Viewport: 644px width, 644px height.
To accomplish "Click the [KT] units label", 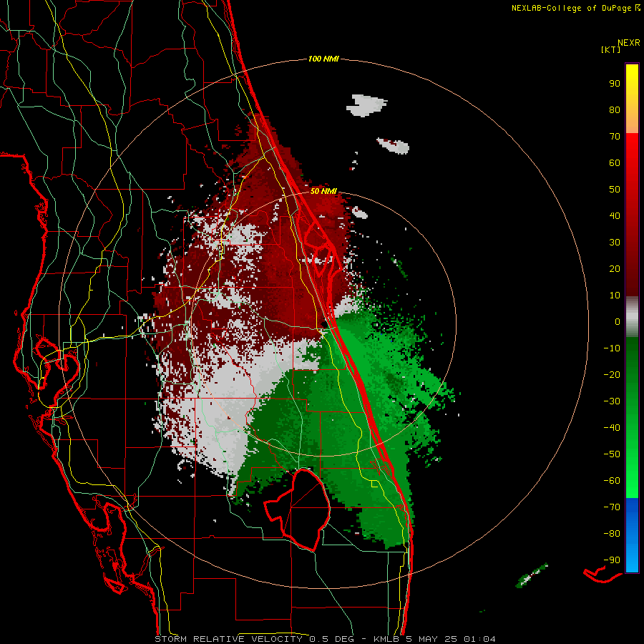I will 611,49.
